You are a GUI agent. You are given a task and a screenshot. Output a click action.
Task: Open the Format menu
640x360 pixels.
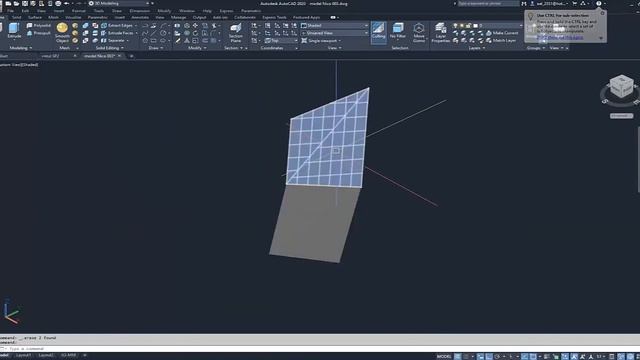(x=78, y=11)
